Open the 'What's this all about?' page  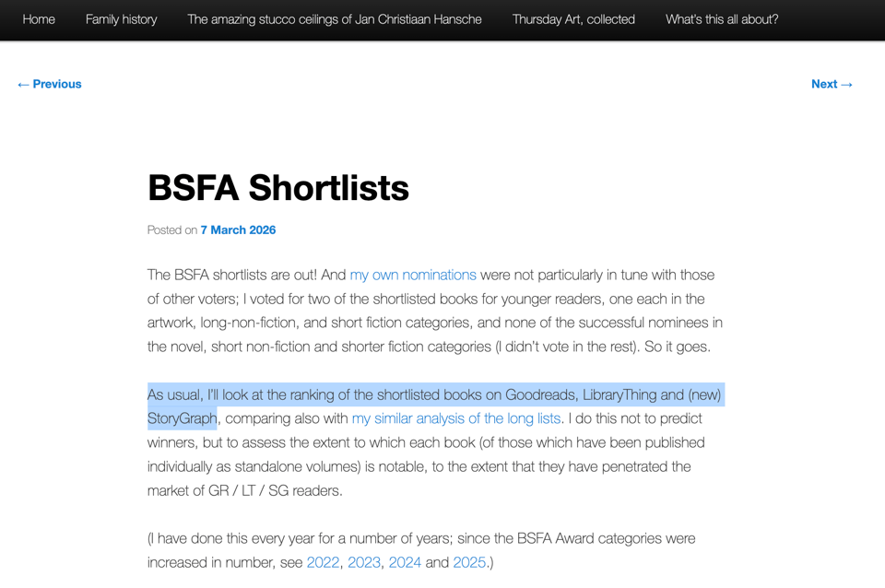click(x=722, y=19)
